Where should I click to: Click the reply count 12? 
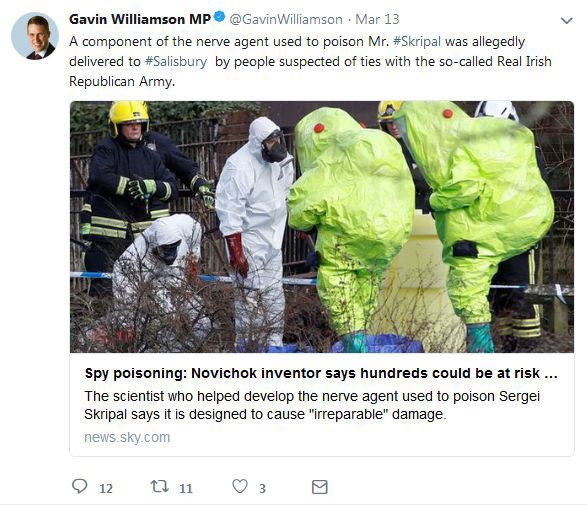pyautogui.click(x=106, y=488)
